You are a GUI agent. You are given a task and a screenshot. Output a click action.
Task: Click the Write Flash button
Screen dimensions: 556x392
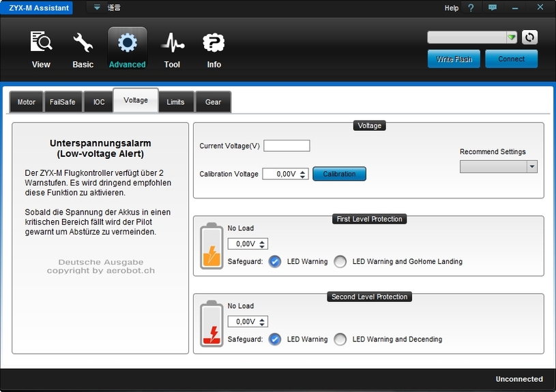pos(454,59)
